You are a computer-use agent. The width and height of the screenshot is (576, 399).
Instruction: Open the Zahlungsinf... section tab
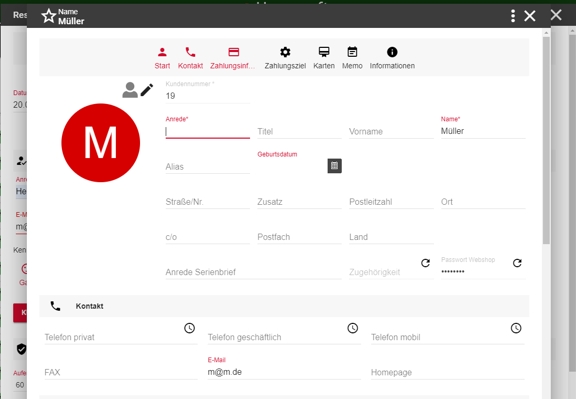click(x=233, y=58)
